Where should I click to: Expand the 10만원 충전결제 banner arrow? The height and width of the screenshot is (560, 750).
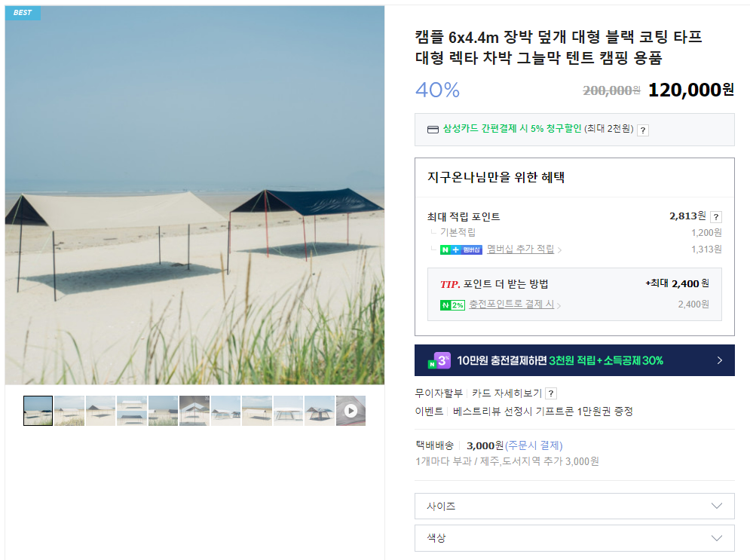[719, 360]
